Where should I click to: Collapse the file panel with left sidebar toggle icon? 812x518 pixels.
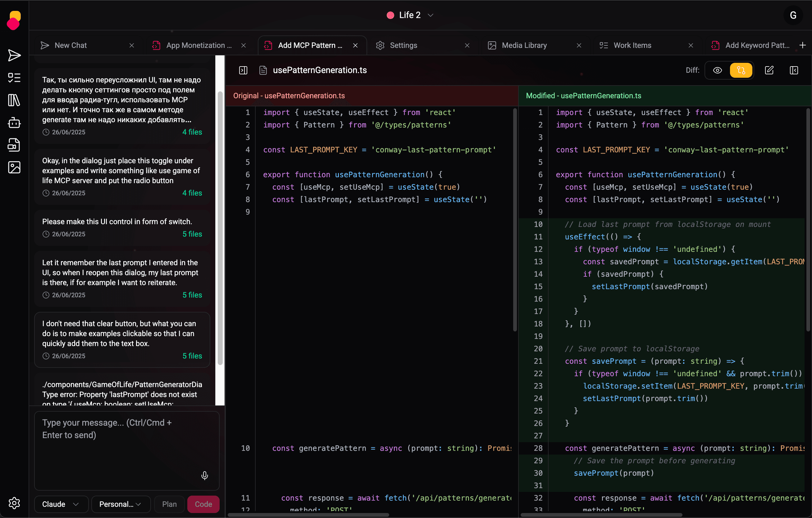243,70
